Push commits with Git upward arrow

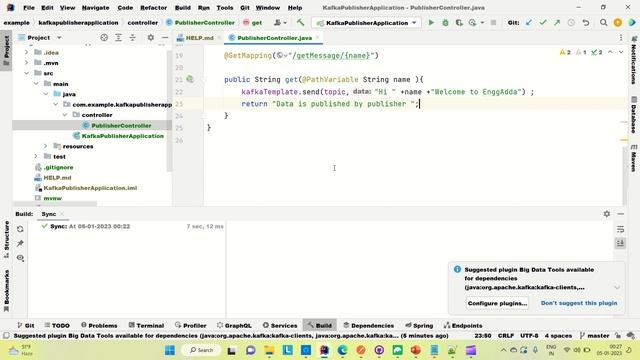pyautogui.click(x=557, y=23)
